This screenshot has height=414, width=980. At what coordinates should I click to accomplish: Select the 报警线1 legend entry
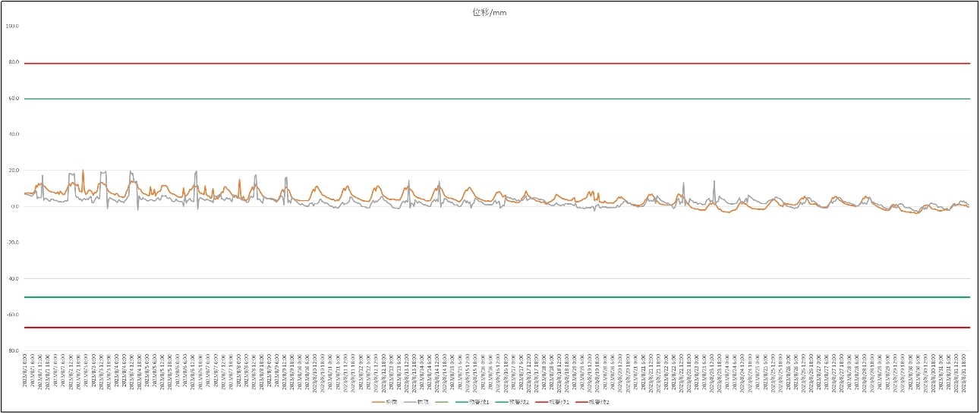click(x=552, y=402)
